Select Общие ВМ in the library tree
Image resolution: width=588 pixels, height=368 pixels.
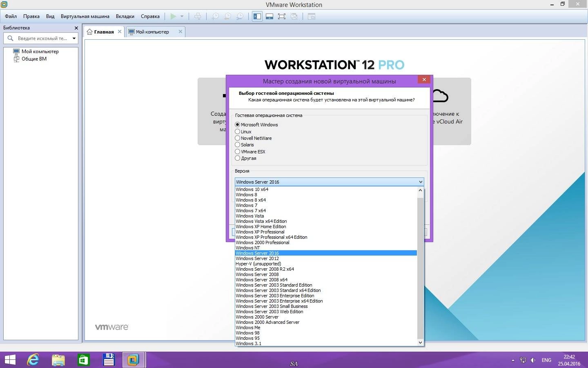point(34,59)
